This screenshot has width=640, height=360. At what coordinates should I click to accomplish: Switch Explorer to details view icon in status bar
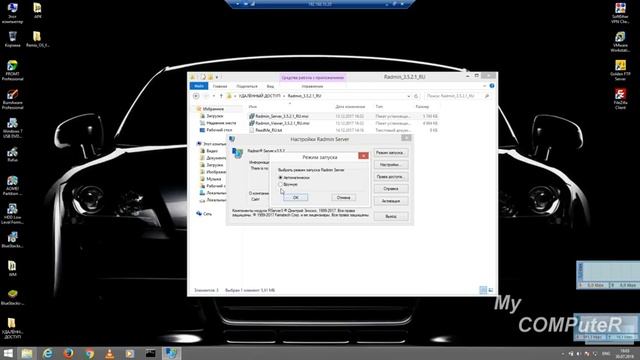click(483, 290)
